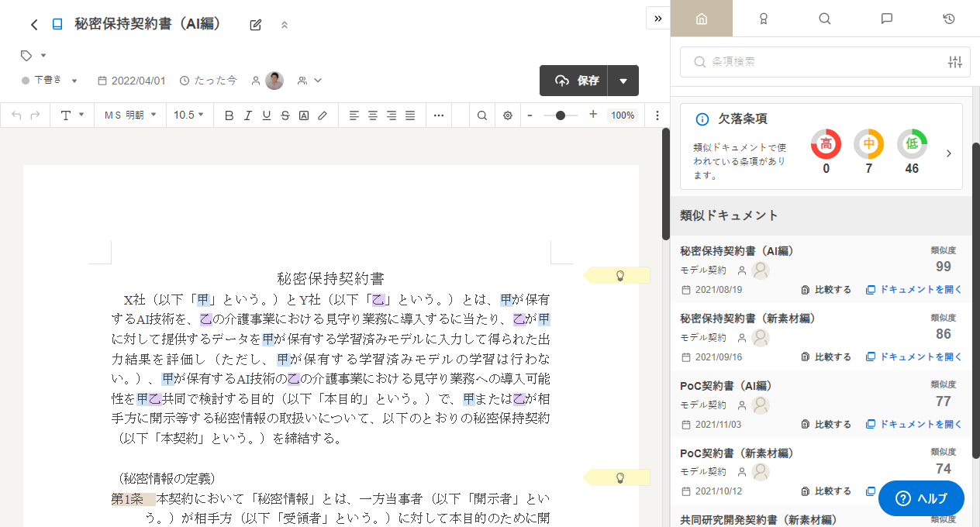The height and width of the screenshot is (527, 980).
Task: Open the award ribbon tab in the right panel
Action: (763, 19)
